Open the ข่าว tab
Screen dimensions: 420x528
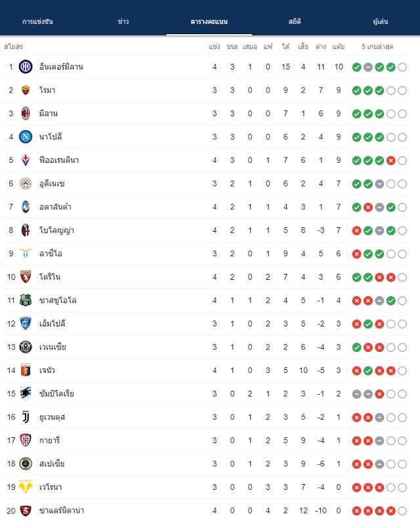point(123,22)
